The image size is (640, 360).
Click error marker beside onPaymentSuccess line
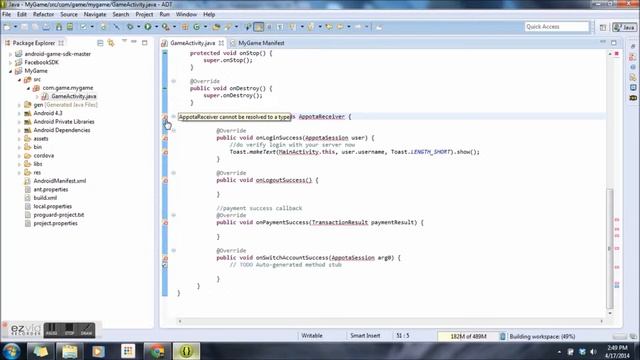click(165, 223)
